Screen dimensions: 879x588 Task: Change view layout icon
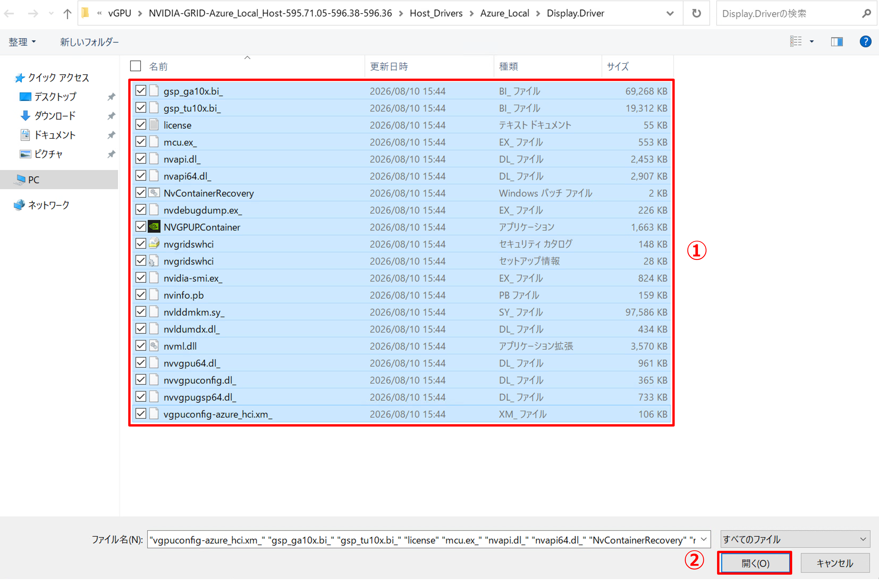[x=796, y=41]
